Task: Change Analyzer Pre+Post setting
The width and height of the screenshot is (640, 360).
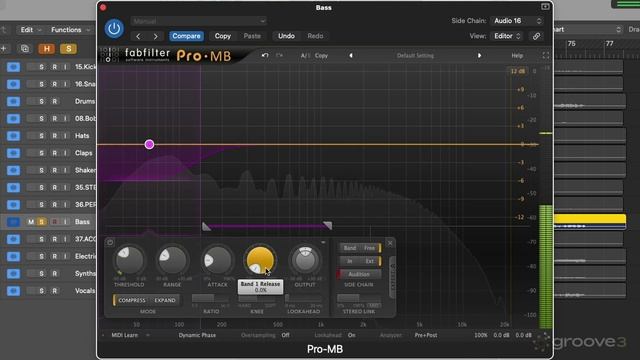Action: [x=426, y=335]
